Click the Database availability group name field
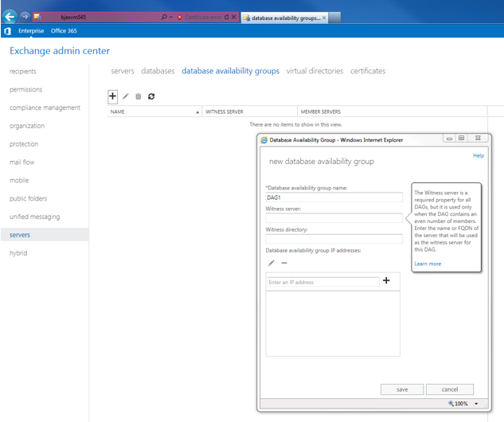 point(334,197)
